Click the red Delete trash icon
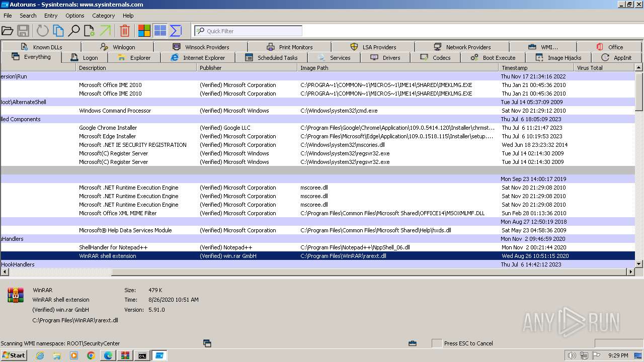This screenshot has height=362, width=644. click(125, 31)
